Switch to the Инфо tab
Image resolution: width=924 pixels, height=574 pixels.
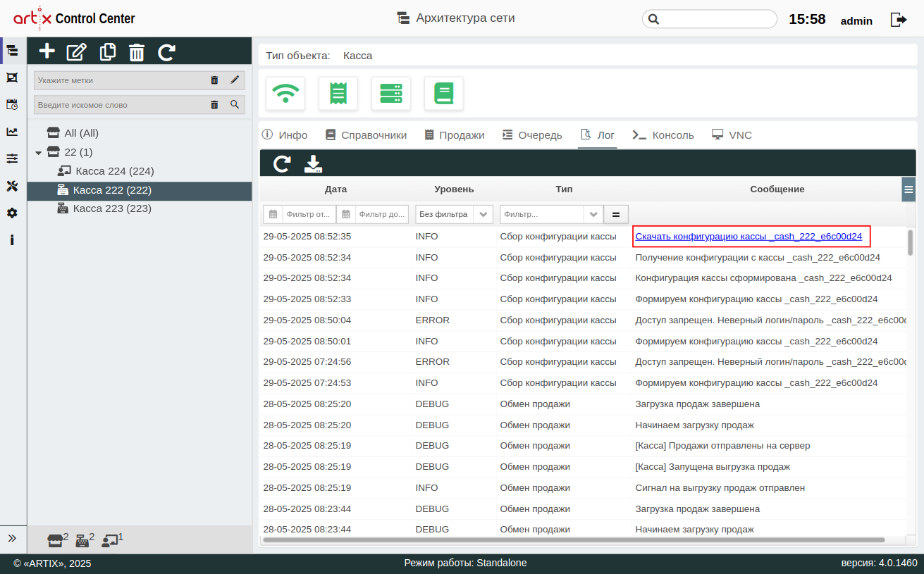coord(285,135)
